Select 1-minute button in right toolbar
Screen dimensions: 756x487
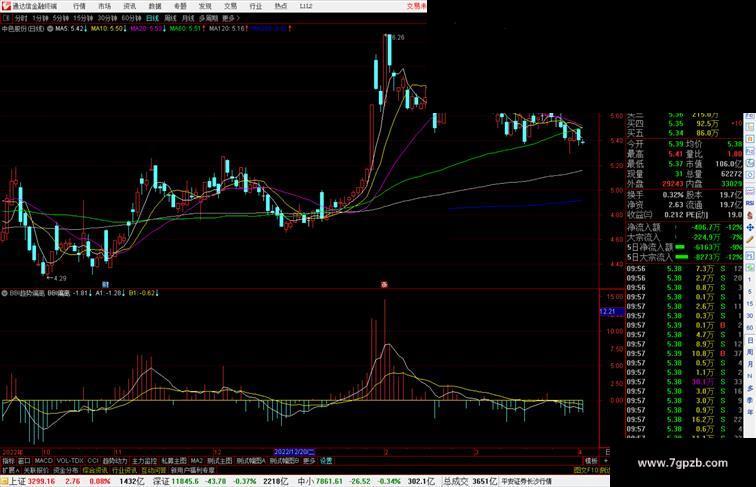point(750,280)
